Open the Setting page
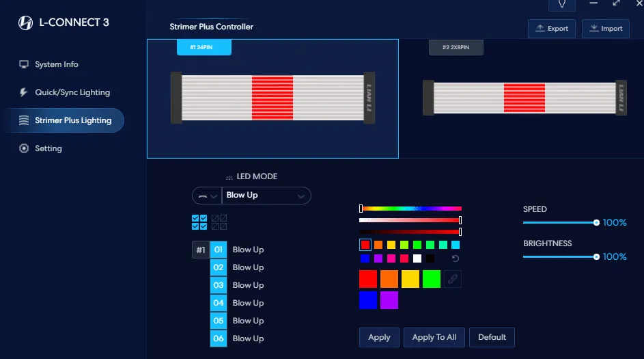 tap(40, 148)
